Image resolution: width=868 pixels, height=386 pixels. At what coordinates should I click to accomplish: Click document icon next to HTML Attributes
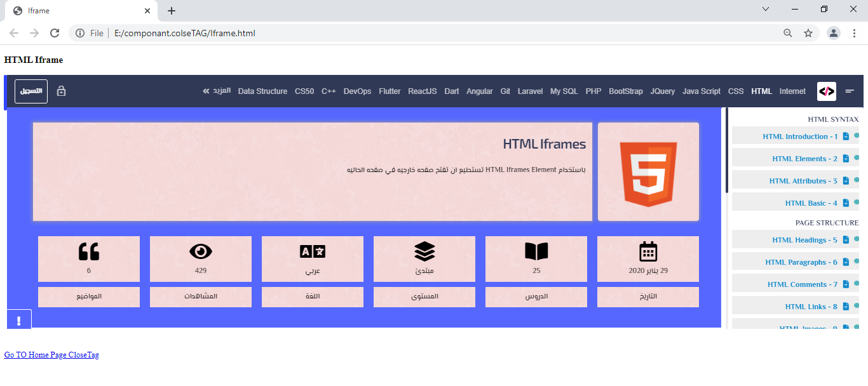point(846,180)
